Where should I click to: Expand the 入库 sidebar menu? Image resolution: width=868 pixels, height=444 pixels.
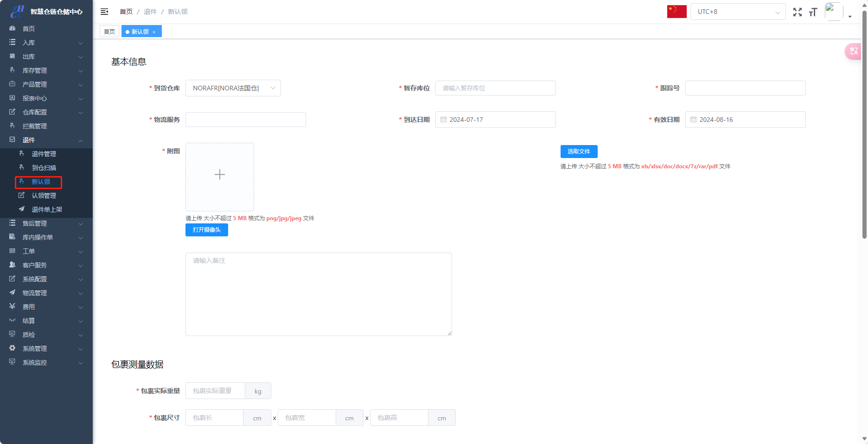pyautogui.click(x=46, y=43)
